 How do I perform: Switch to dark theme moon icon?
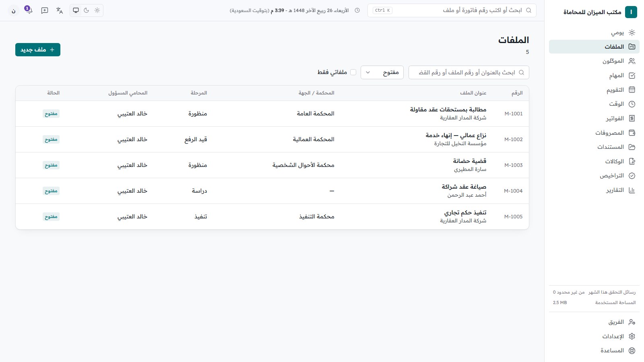pyautogui.click(x=87, y=10)
